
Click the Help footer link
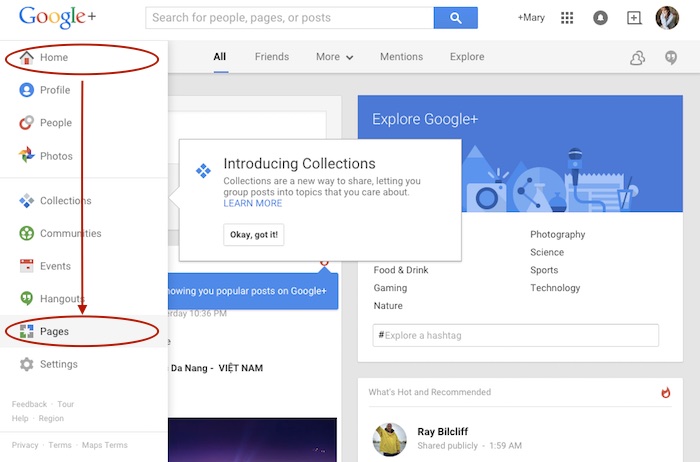click(20, 418)
